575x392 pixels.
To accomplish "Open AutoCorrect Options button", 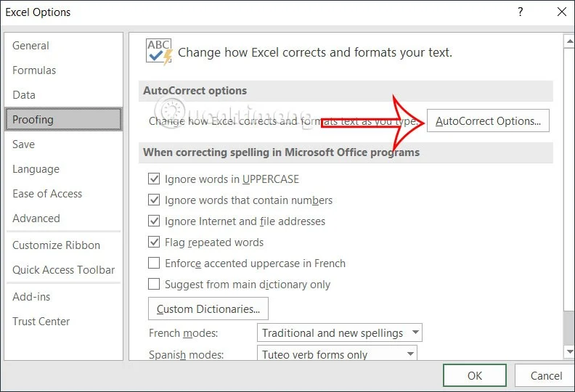I will pyautogui.click(x=488, y=121).
